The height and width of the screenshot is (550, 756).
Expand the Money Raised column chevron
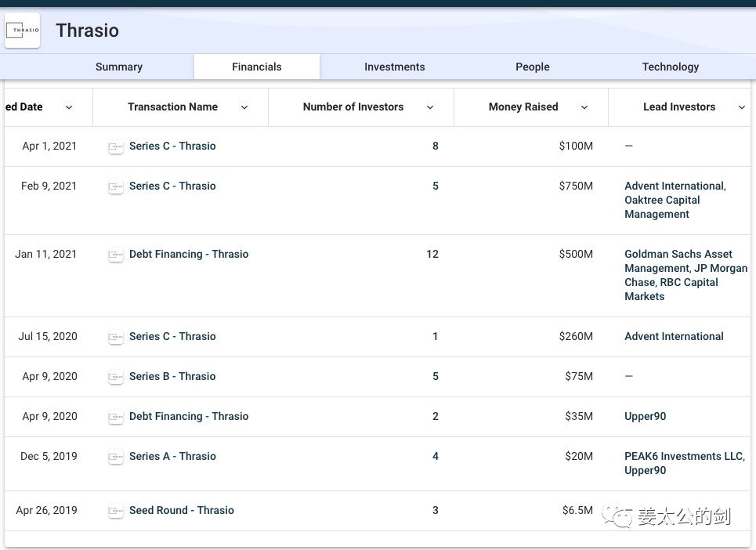click(584, 107)
